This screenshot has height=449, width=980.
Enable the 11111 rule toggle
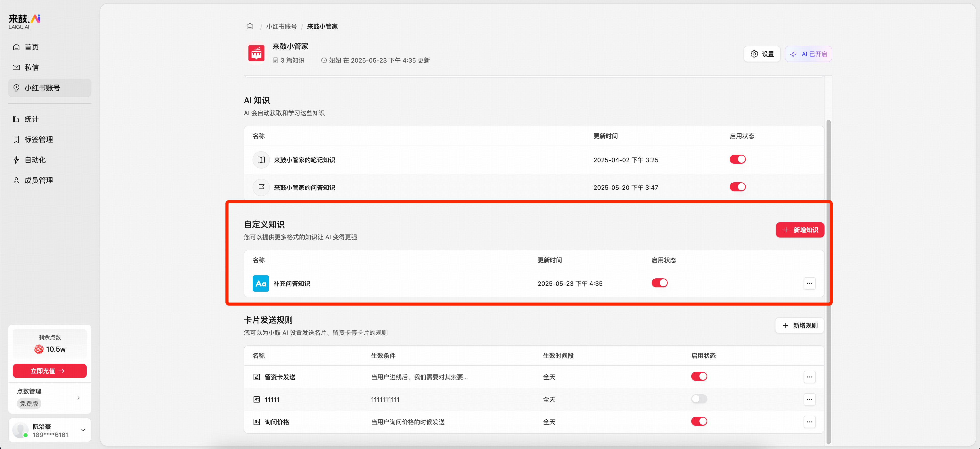tap(699, 399)
